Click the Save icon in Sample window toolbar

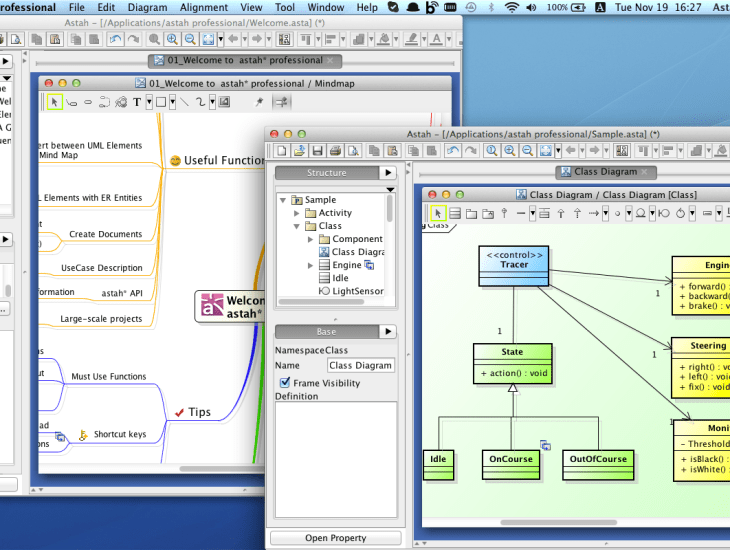pyautogui.click(x=317, y=151)
